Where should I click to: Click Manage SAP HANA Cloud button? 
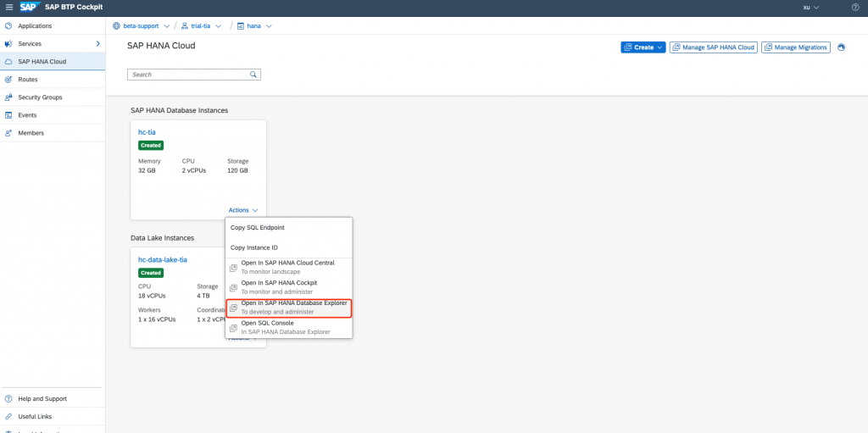714,47
